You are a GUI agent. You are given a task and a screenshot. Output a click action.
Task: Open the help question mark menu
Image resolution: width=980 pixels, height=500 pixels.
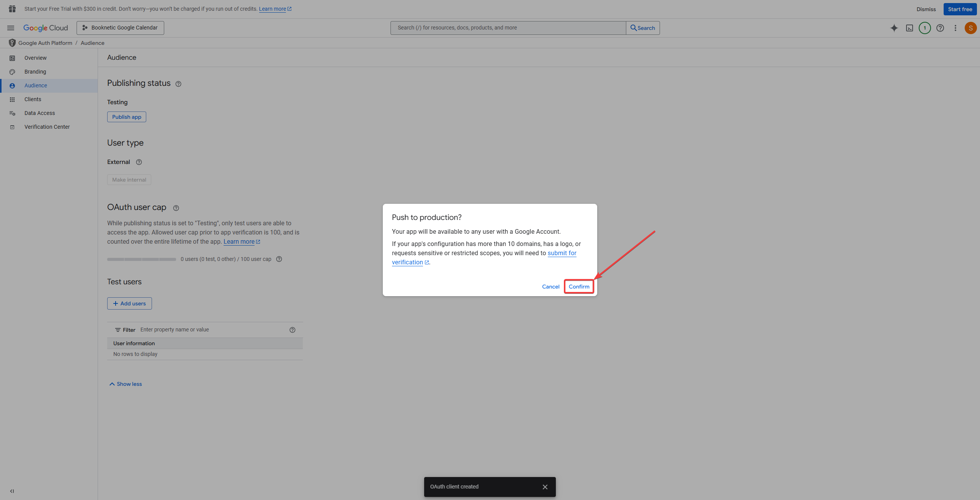[x=940, y=28]
